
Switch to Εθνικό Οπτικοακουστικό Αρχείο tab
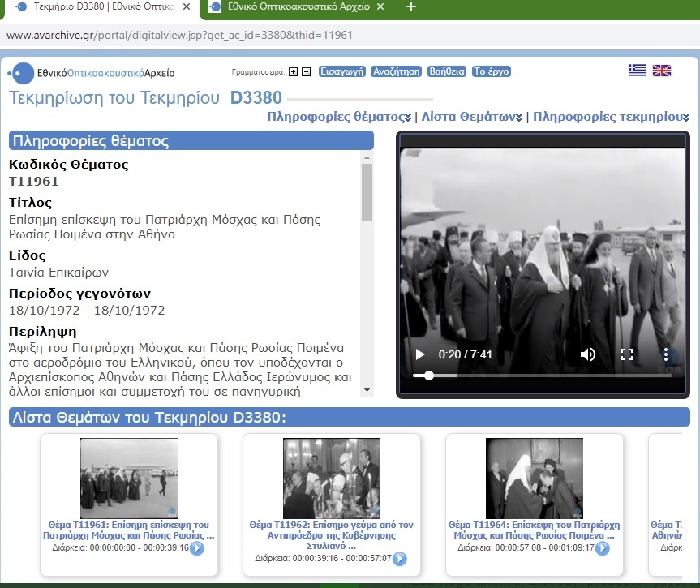tap(298, 8)
